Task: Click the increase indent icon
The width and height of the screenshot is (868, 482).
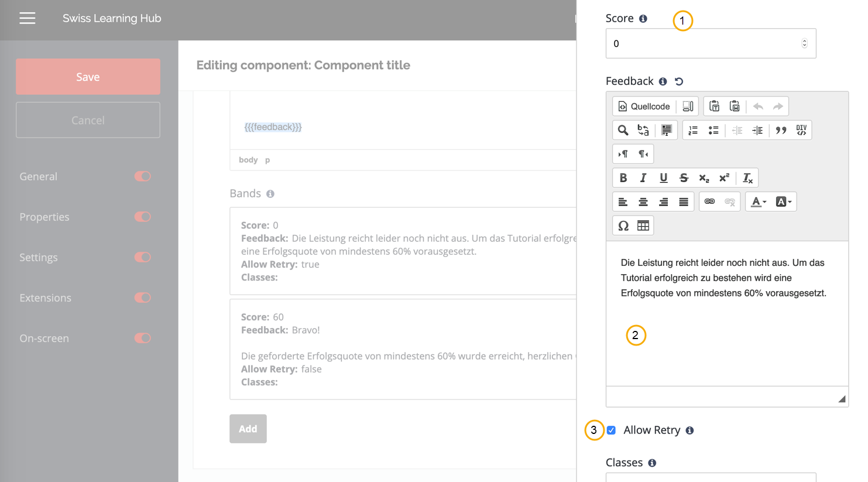Action: click(x=757, y=130)
